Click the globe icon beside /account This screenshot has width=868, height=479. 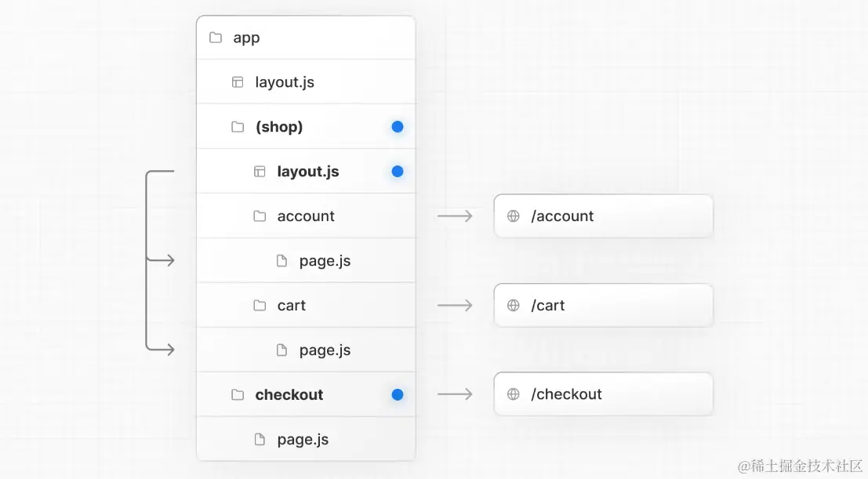click(x=514, y=216)
